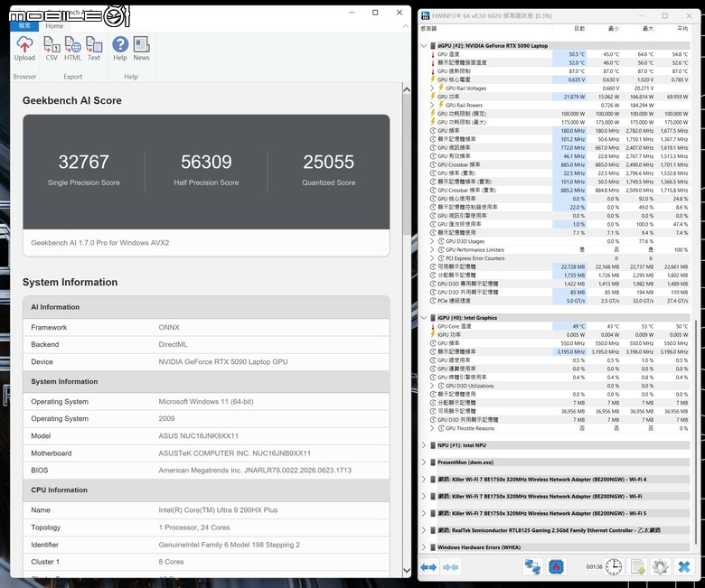Expand the NPU Intel NPU section

424,445
